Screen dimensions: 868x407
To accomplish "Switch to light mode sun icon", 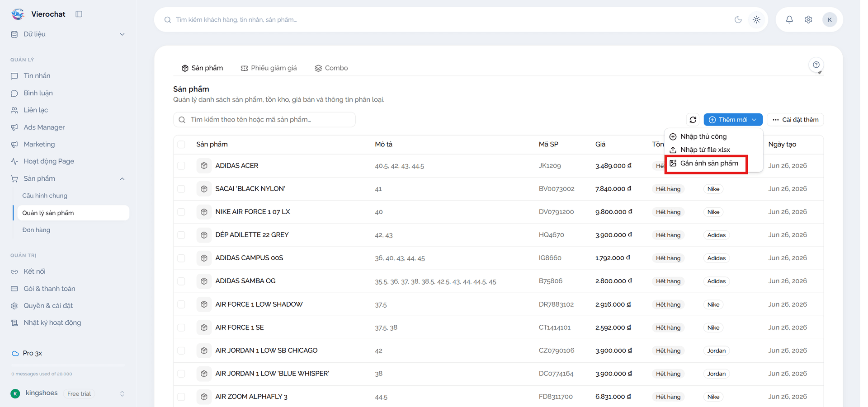I will 756,19.
